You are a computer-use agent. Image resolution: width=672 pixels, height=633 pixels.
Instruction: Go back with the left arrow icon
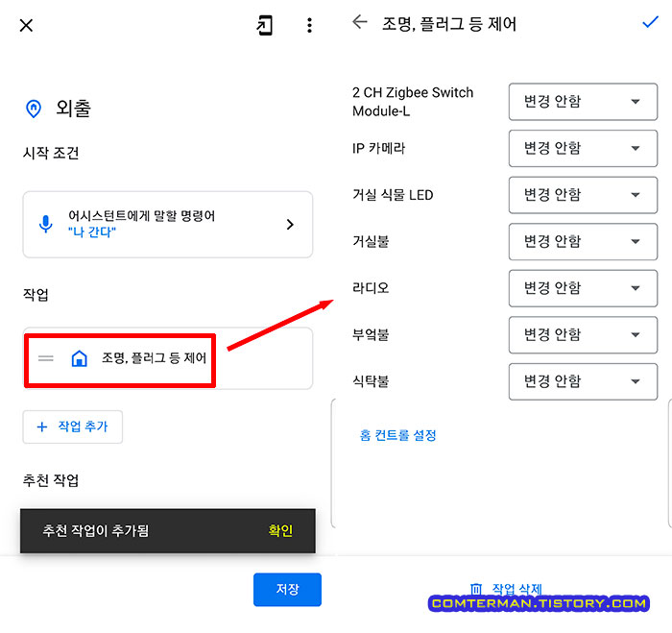click(360, 21)
